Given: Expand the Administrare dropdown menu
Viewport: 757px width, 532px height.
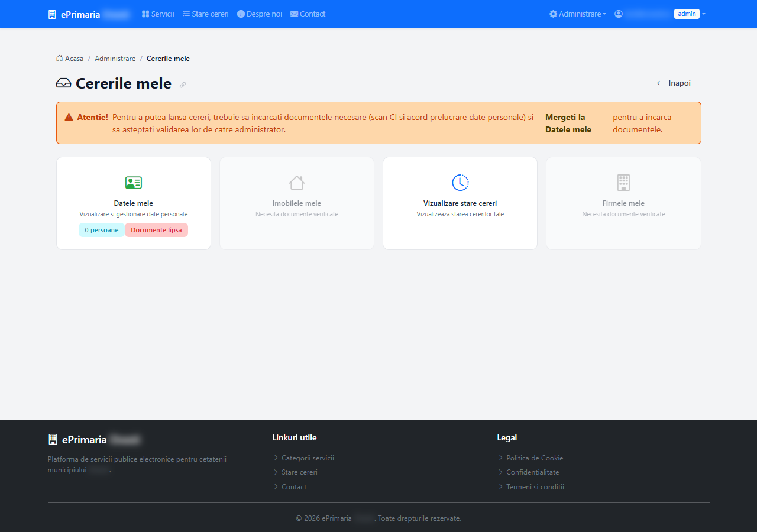Looking at the screenshot, I should coord(577,14).
